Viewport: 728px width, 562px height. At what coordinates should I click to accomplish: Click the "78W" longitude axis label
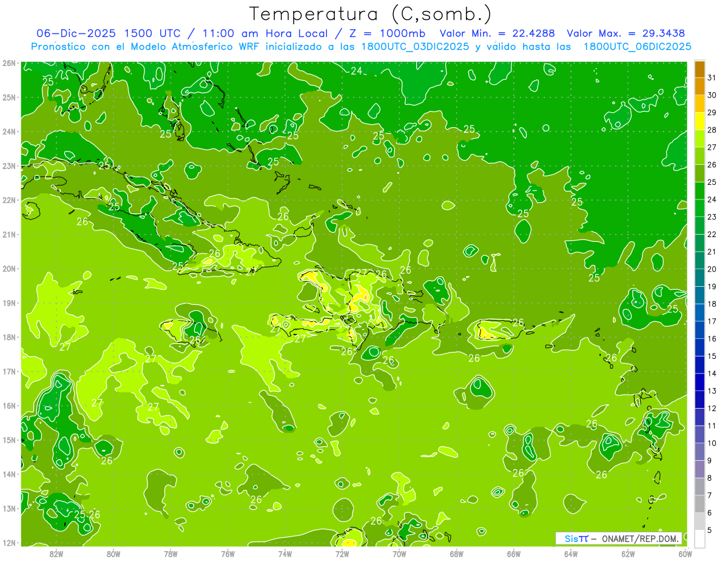(x=170, y=554)
